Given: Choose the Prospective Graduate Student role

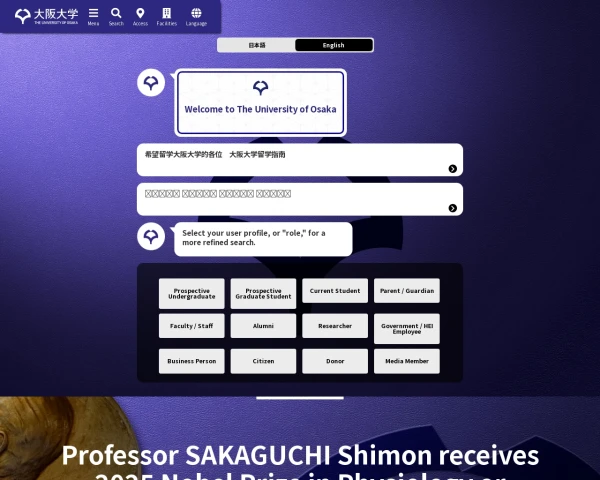Looking at the screenshot, I should (263, 294).
